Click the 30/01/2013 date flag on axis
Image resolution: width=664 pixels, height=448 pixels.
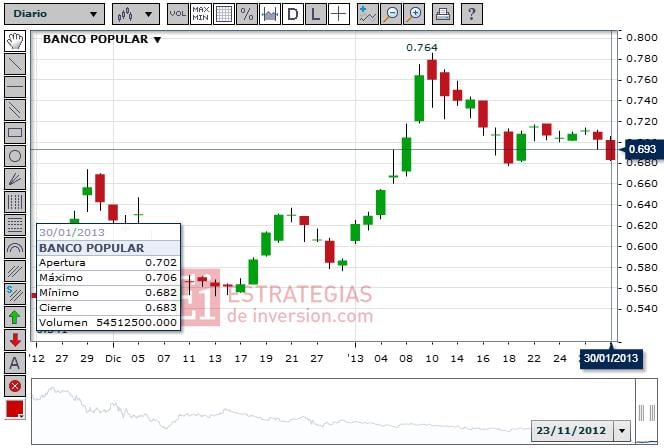[x=611, y=359]
